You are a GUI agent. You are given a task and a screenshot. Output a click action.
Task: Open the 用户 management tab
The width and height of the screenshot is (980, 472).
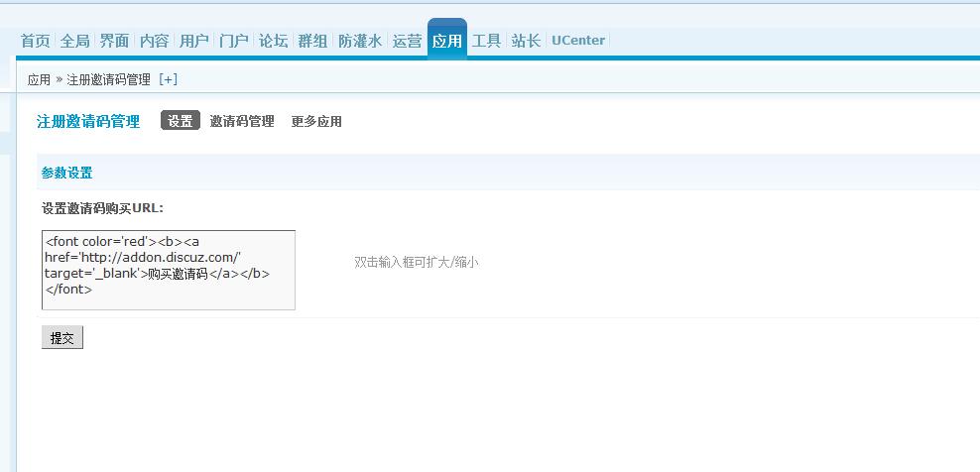point(193,41)
